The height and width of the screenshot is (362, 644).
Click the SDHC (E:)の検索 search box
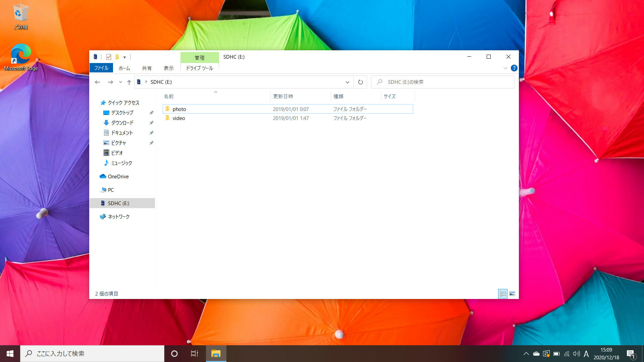coord(442,82)
